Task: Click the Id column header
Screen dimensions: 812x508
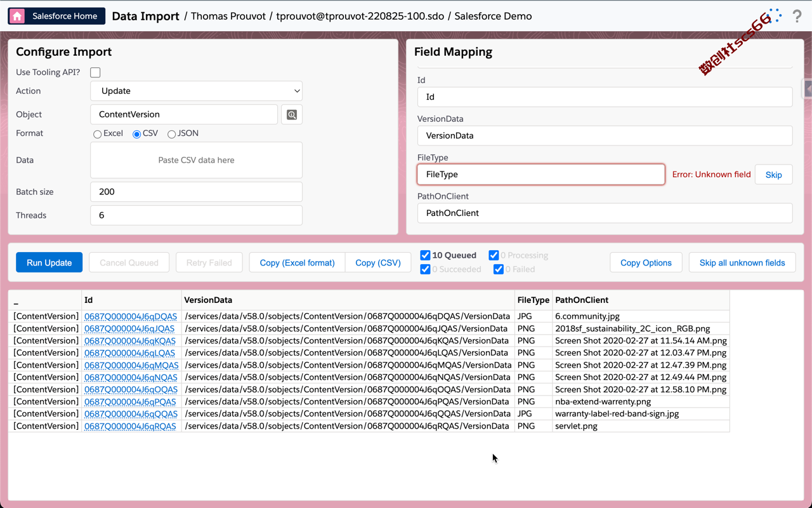Action: click(131, 300)
